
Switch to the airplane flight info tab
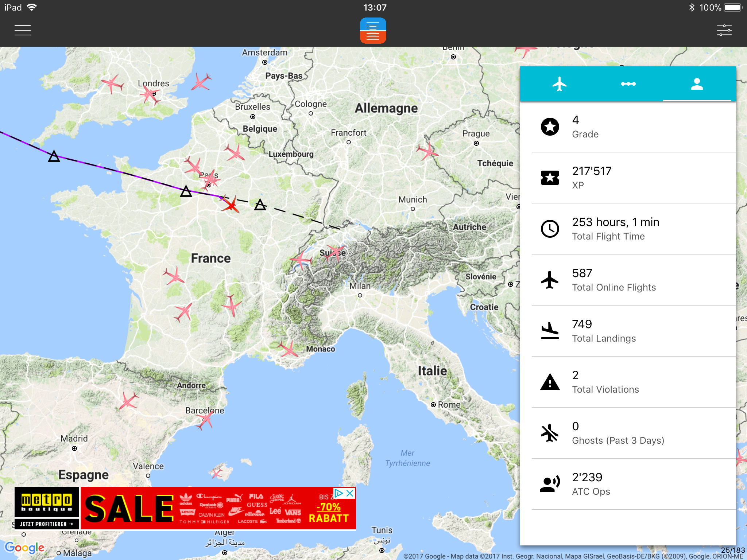click(x=559, y=84)
